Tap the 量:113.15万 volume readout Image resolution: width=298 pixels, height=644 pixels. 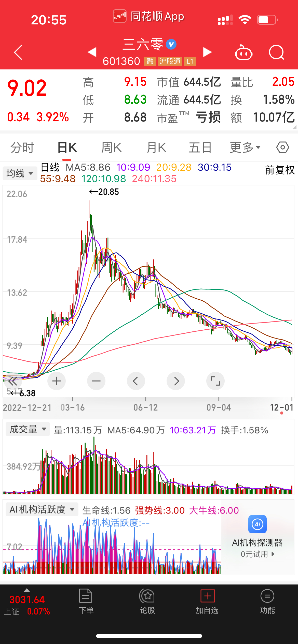(78, 430)
